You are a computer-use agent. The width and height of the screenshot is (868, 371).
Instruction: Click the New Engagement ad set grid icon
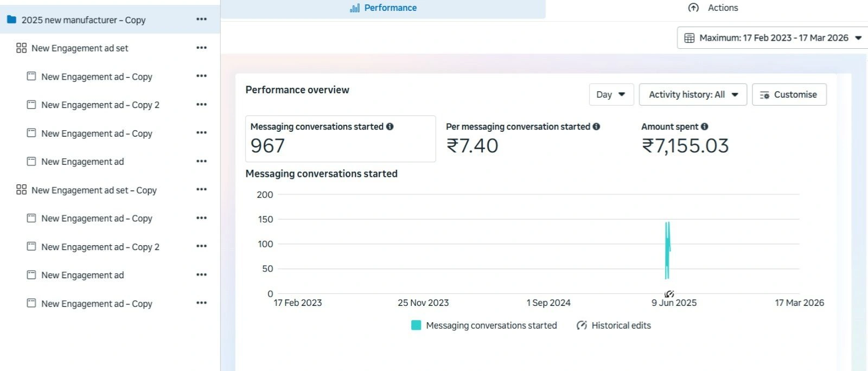[21, 48]
